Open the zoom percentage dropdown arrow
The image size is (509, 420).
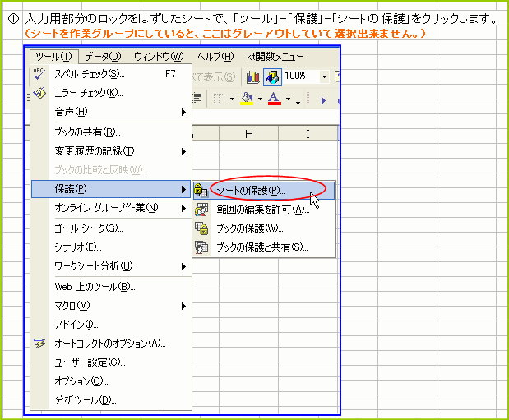(324, 77)
